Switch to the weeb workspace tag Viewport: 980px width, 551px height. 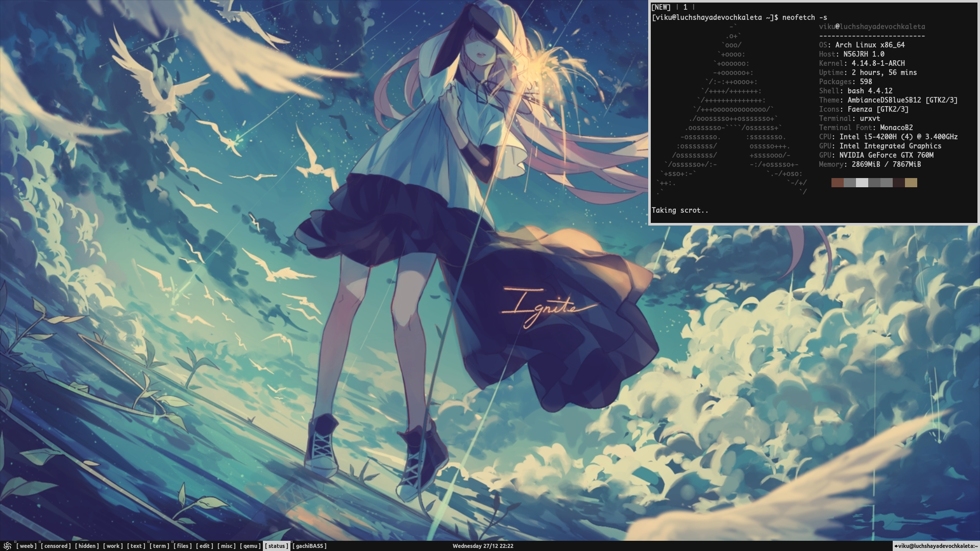coord(27,546)
